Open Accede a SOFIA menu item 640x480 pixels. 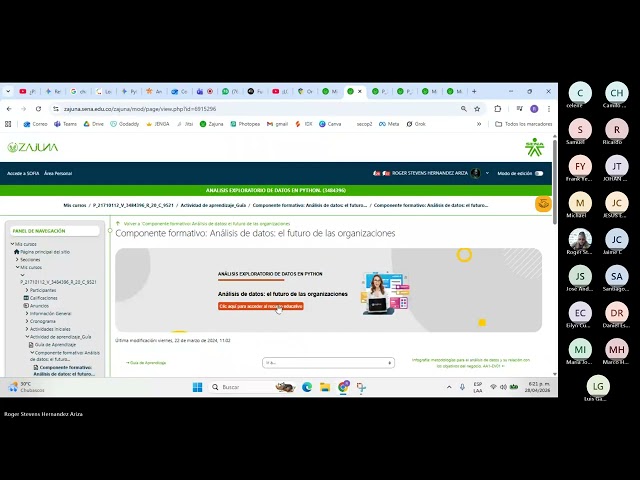(x=23, y=173)
